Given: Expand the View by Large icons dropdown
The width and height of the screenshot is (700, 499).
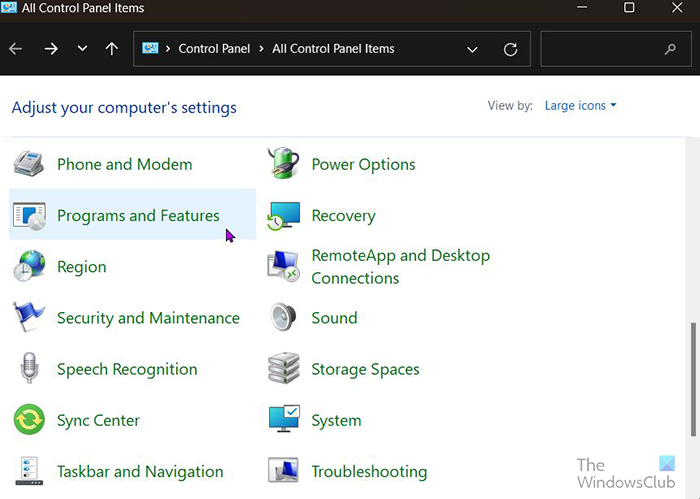Looking at the screenshot, I should pos(580,105).
